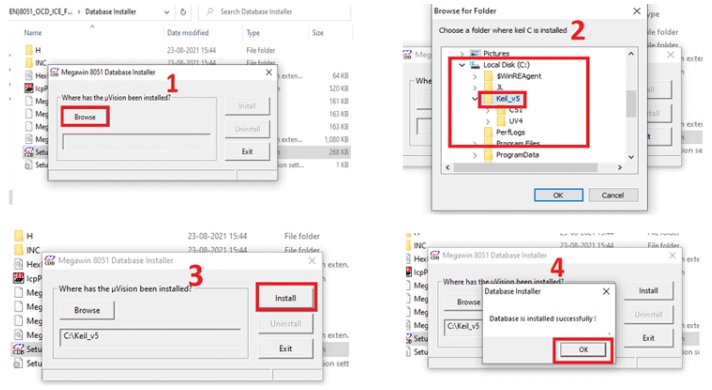712x390 pixels.
Task: Click the C:\Keil_v5 path text field
Action: pos(150,337)
